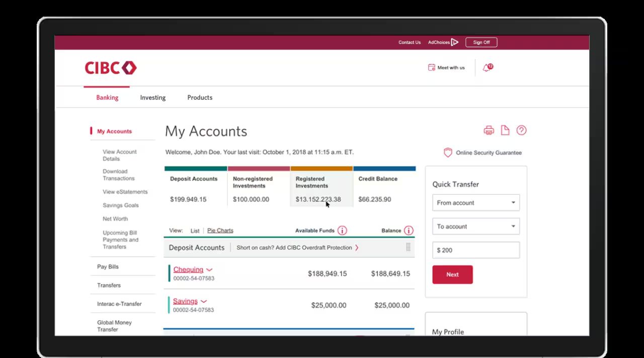
Task: Click the Online Security Guarantee shield icon
Action: coord(448,153)
